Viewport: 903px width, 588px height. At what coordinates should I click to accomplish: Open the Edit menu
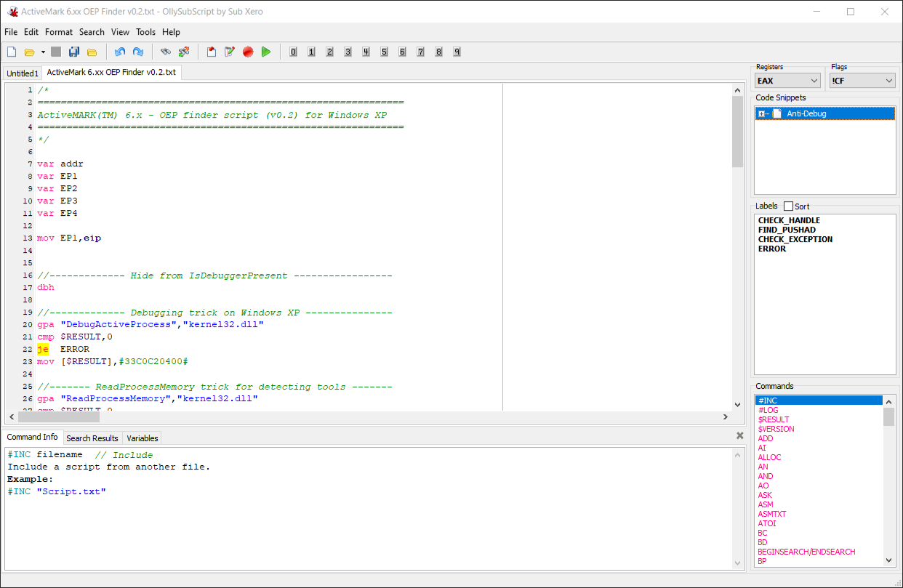coord(31,32)
